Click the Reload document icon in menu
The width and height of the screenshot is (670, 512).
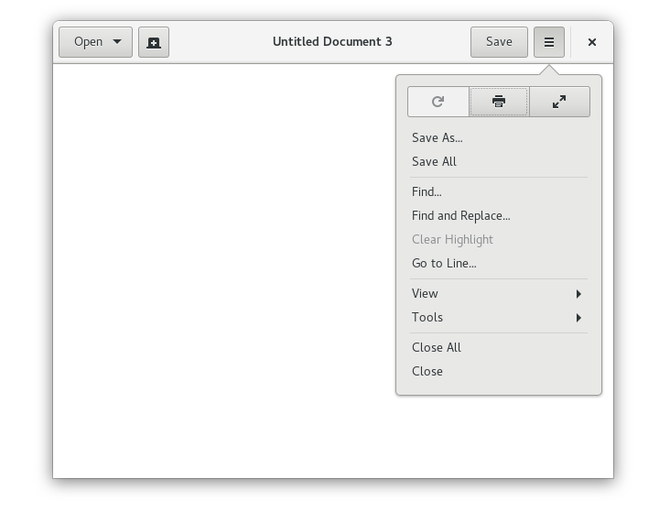pyautogui.click(x=438, y=101)
